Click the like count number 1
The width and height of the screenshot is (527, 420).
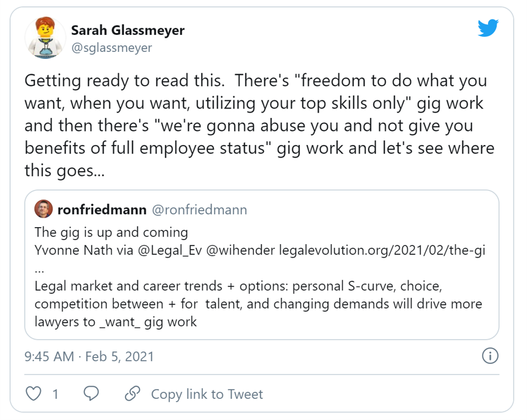[x=55, y=394]
